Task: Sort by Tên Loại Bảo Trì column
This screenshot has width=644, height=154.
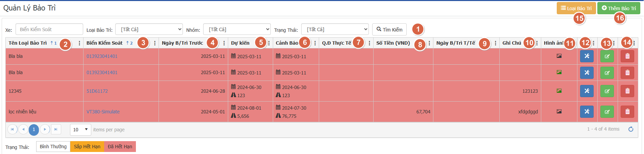Action: point(28,43)
